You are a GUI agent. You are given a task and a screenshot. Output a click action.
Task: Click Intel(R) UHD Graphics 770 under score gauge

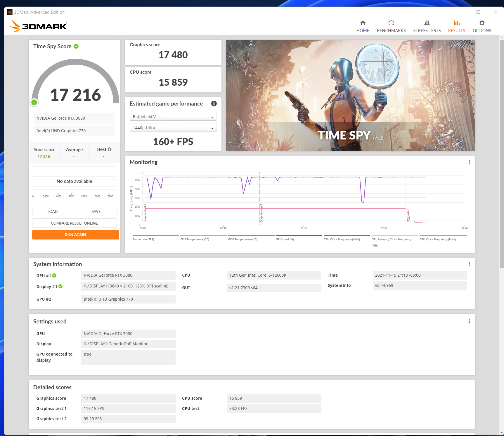(x=75, y=131)
